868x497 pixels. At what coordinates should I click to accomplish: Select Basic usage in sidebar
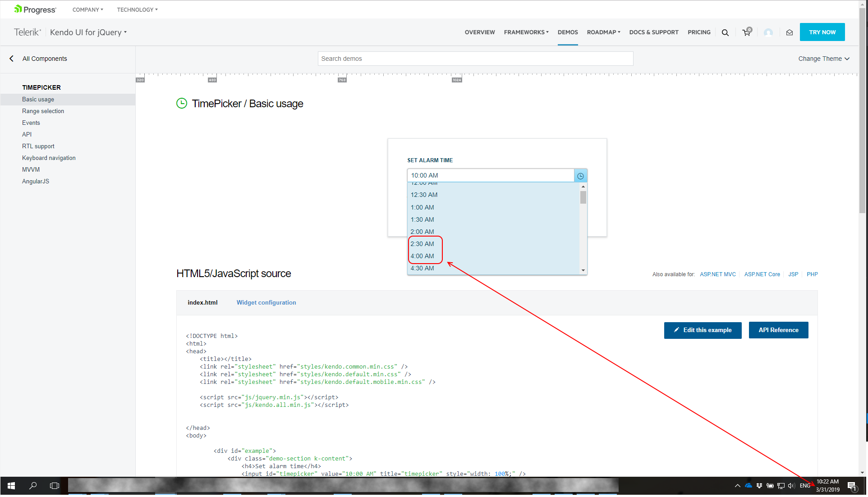68,100
